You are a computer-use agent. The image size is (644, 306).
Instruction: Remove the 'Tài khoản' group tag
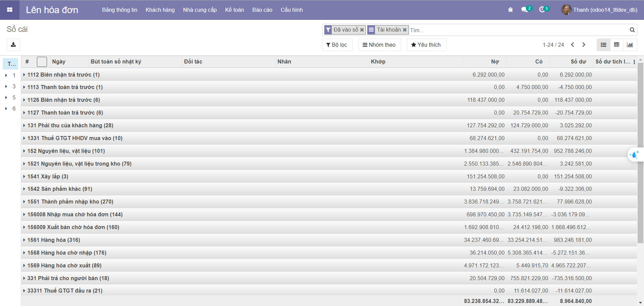point(405,30)
